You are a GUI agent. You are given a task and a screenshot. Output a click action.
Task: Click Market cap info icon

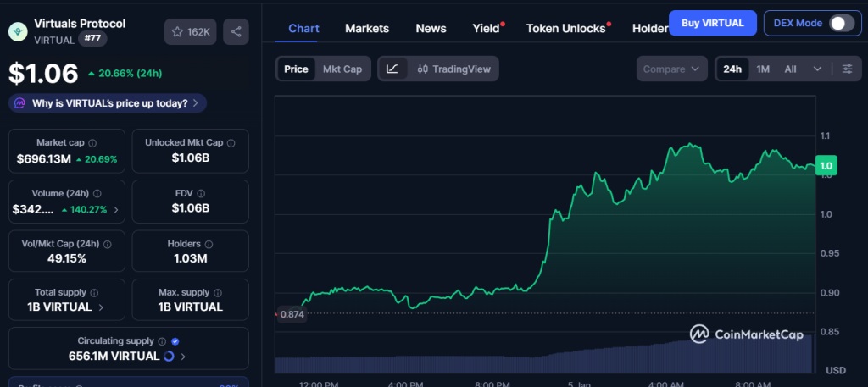[92, 143]
